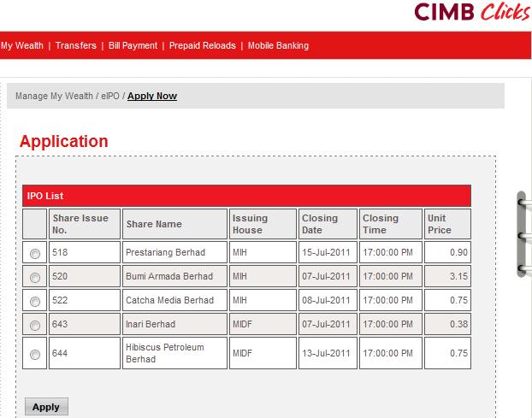Select radio button for Bumi Armada Berhad
Viewport: 532px width, 418px height.
click(35, 278)
